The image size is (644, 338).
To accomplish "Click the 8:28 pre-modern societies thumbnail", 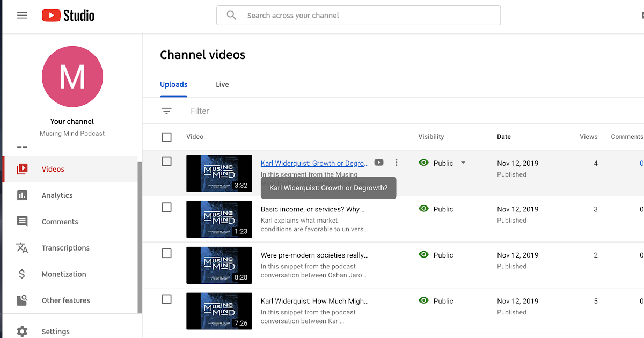I will [219, 265].
